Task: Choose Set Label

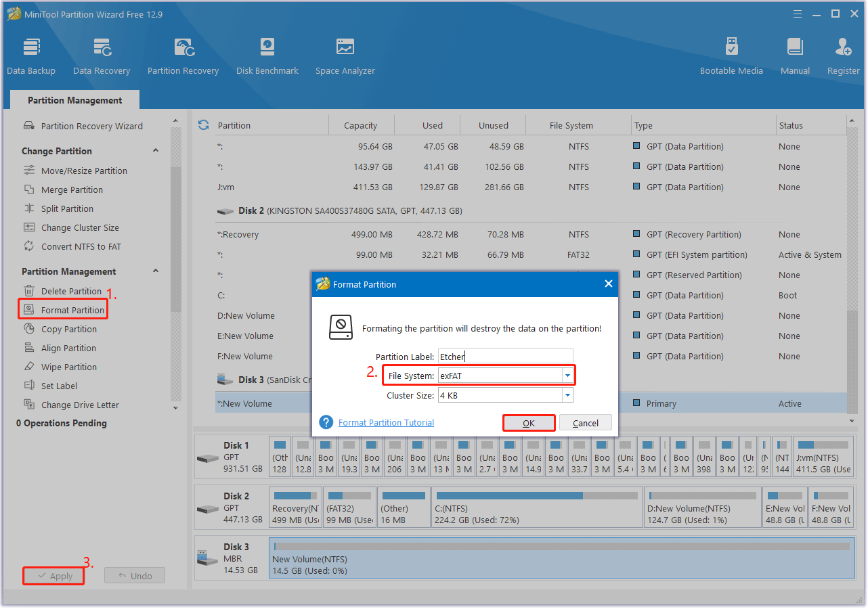Action: (x=51, y=386)
